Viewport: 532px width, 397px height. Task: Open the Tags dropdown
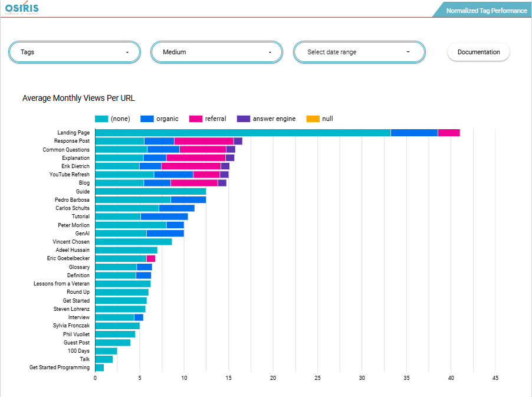click(74, 52)
